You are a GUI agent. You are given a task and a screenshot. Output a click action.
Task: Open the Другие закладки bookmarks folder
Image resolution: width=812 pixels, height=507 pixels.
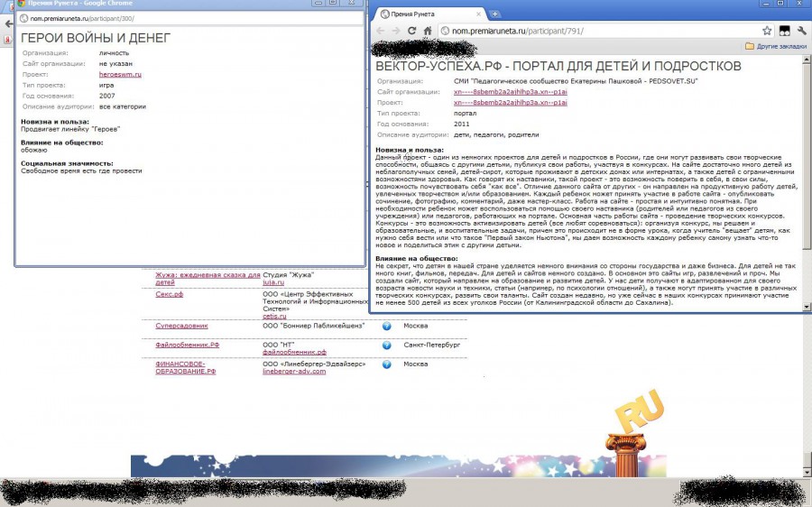[x=776, y=45]
